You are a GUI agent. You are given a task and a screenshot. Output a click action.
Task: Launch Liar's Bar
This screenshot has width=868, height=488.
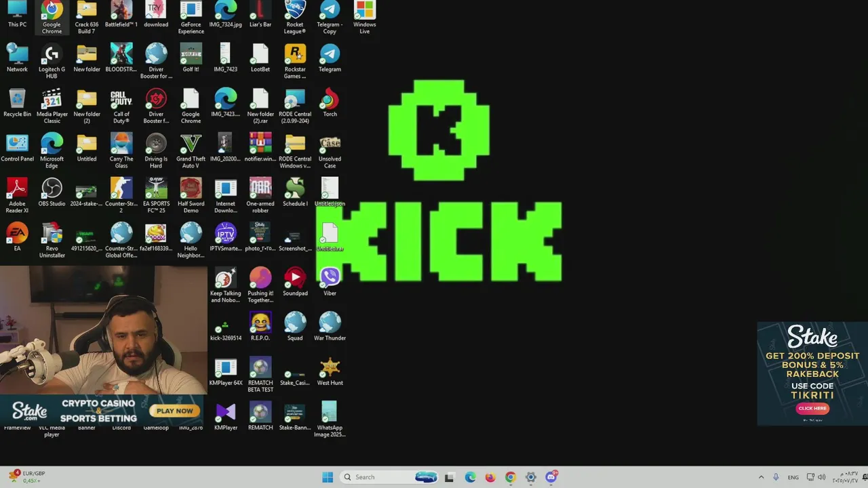pyautogui.click(x=260, y=14)
